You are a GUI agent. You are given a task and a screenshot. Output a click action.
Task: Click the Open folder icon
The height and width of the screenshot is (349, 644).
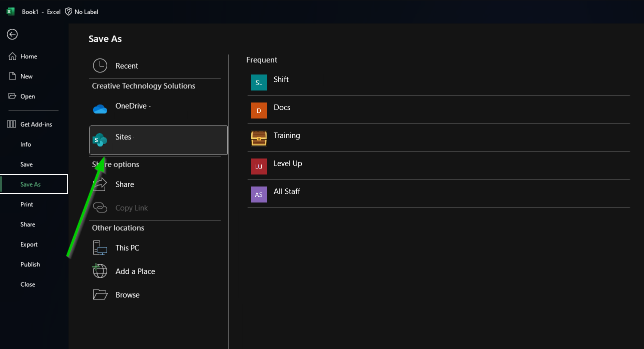(13, 96)
